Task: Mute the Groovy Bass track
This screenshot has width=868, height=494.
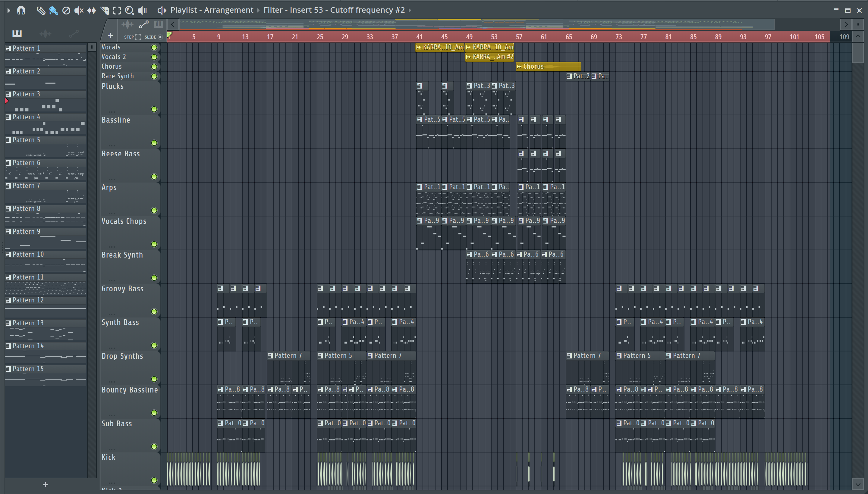Action: coord(154,311)
